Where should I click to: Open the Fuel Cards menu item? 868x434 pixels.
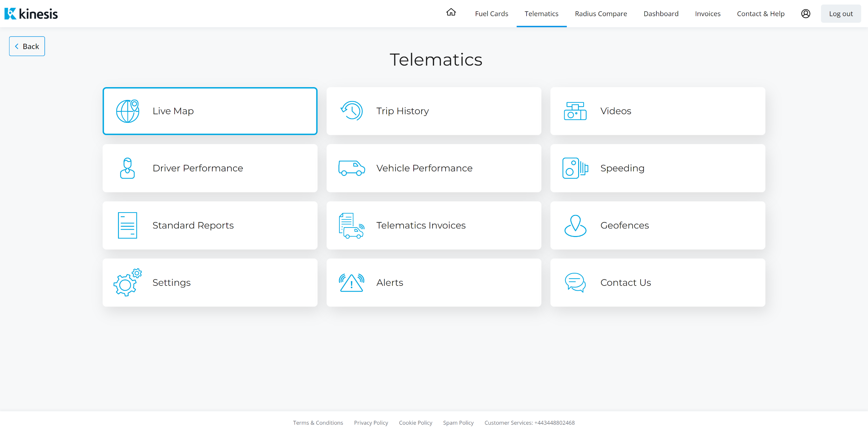[491, 14]
